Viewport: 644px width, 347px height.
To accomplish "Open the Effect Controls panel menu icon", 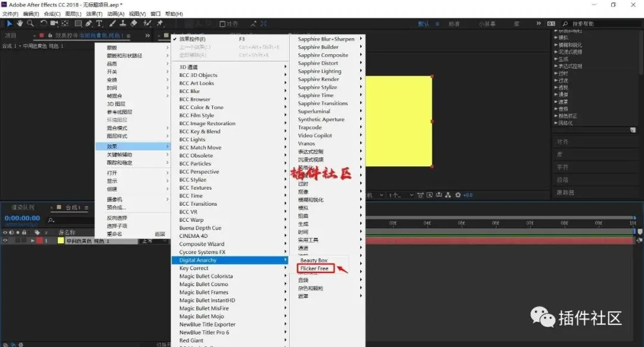I will [x=129, y=36].
